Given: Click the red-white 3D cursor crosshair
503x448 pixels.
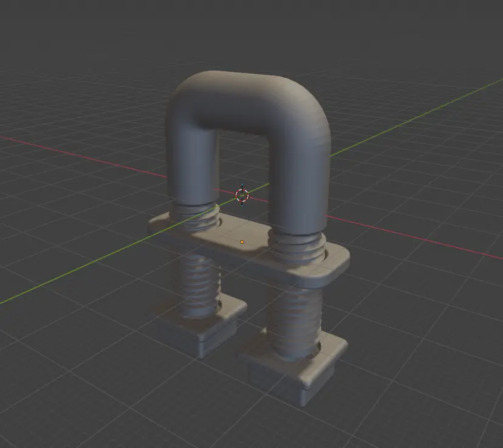Looking at the screenshot, I should coord(242,195).
